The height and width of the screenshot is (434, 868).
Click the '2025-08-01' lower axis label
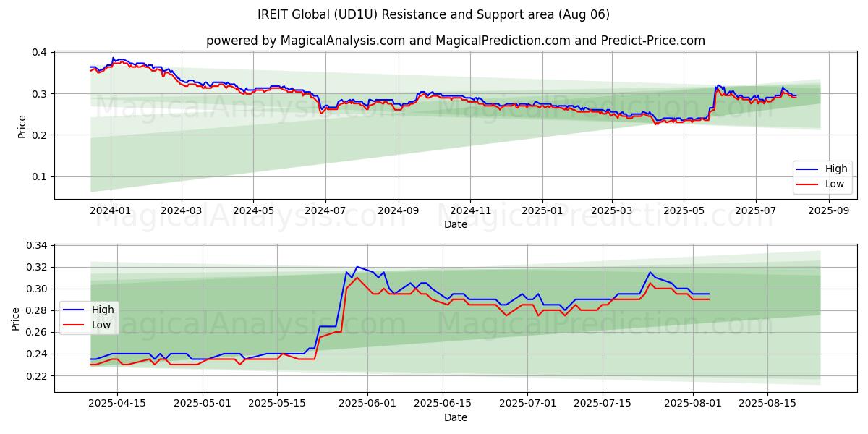coord(692,404)
